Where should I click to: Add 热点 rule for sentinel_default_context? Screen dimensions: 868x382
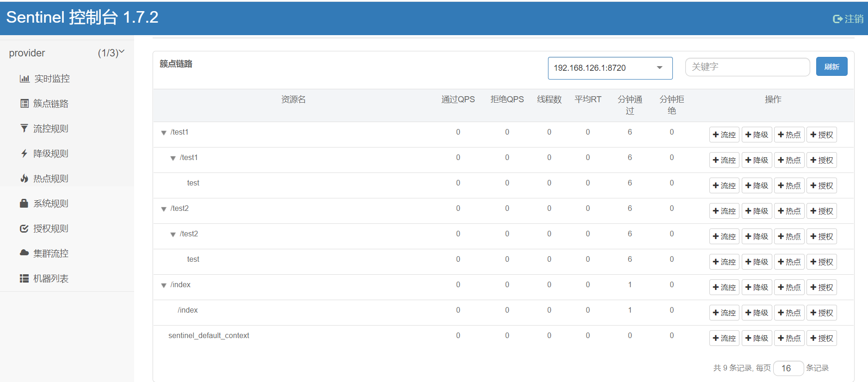789,338
